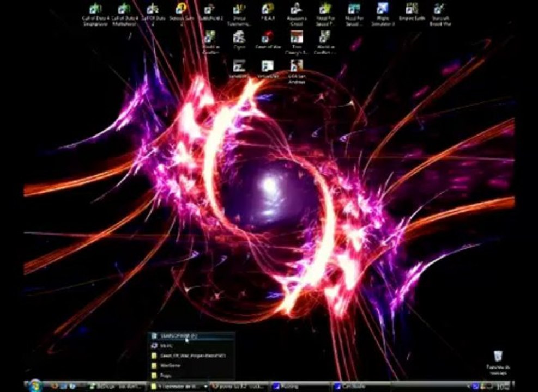This screenshot has height=392, width=538.
Task: Select World in Conflict icon beside Tom Clancy's
Action: [x=325, y=43]
